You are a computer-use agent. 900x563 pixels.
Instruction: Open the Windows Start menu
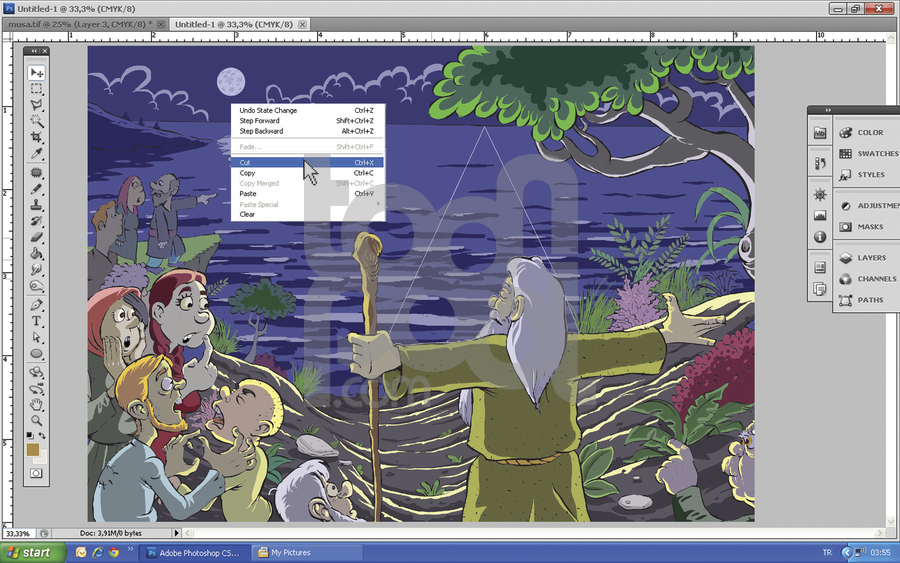tap(32, 552)
